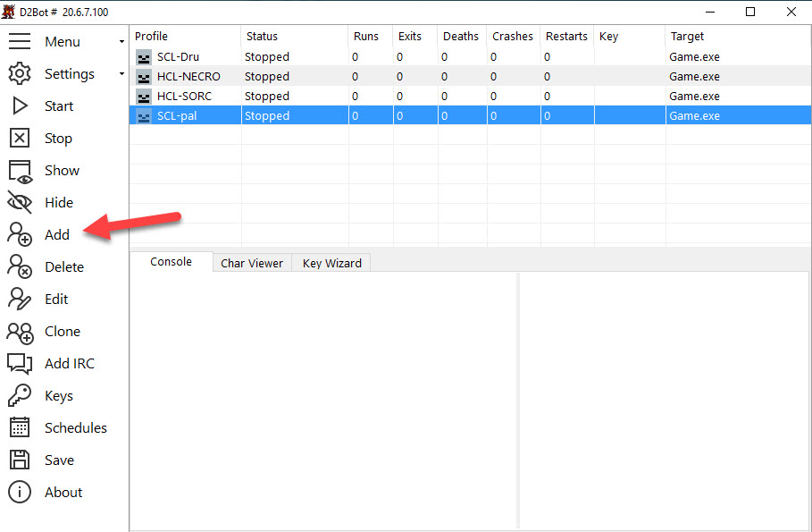Click the Stop label in sidebar

coord(58,139)
